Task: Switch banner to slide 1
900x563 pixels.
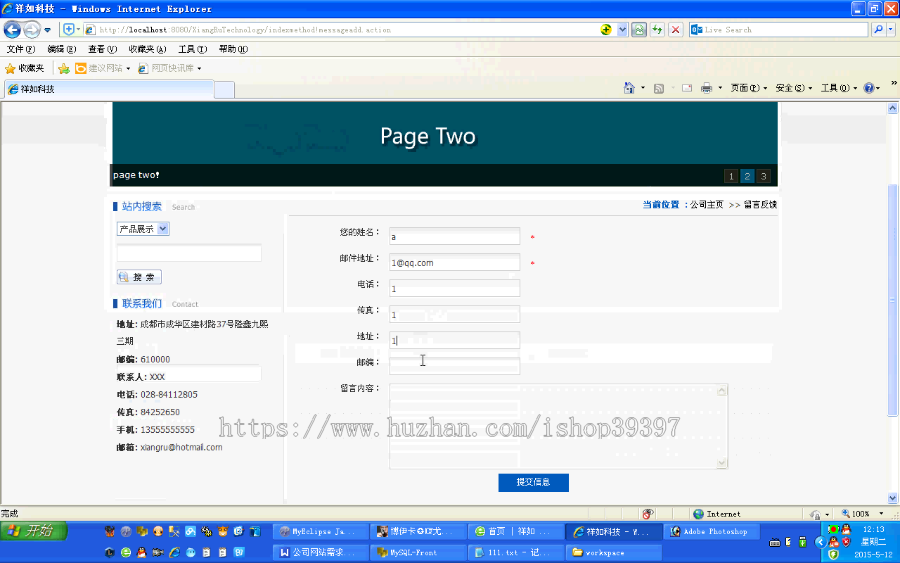Action: click(731, 176)
